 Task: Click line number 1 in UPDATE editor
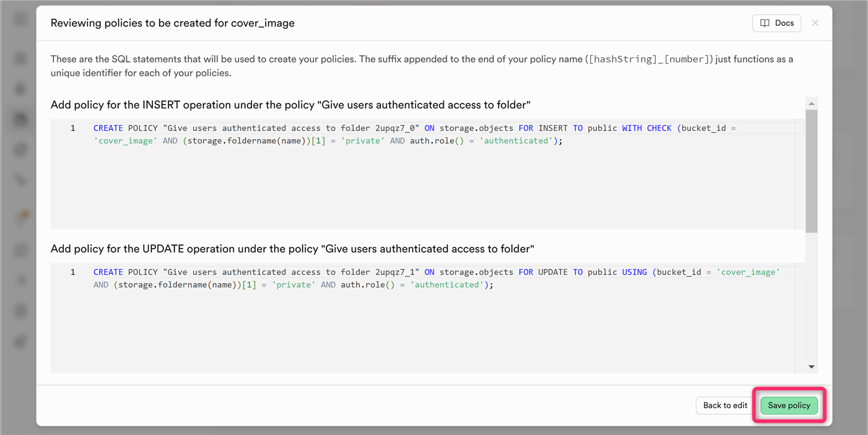[x=73, y=272]
